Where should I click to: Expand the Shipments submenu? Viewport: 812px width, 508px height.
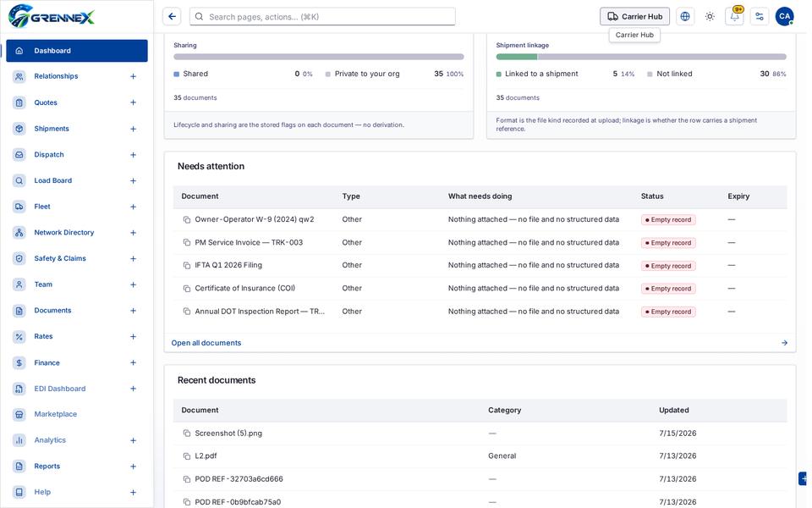point(133,129)
